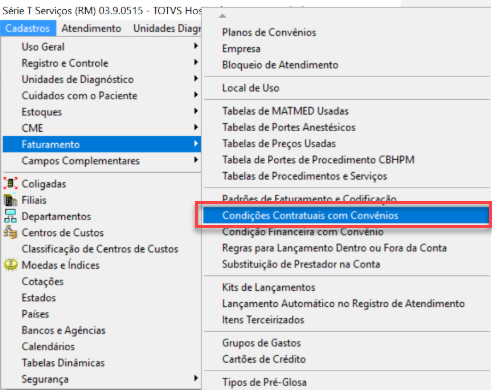The width and height of the screenshot is (492, 390).
Task: Open the Unidades Diagnóstico menu bar item
Action: [x=167, y=28]
